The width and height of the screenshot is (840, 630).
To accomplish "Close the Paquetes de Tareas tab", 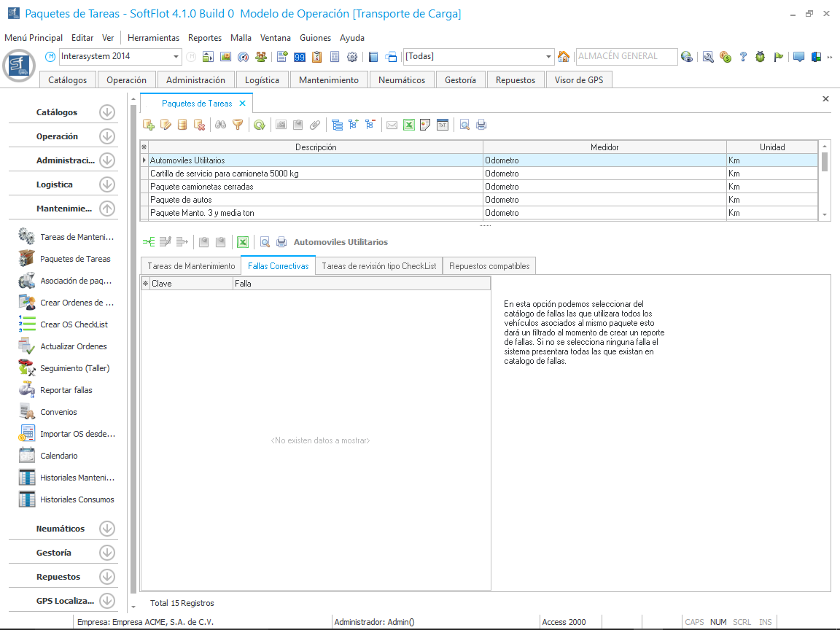I will (x=243, y=104).
